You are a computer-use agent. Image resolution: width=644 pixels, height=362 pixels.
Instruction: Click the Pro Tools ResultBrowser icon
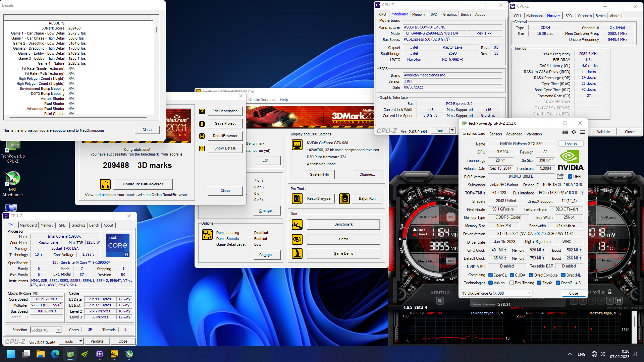(x=297, y=199)
